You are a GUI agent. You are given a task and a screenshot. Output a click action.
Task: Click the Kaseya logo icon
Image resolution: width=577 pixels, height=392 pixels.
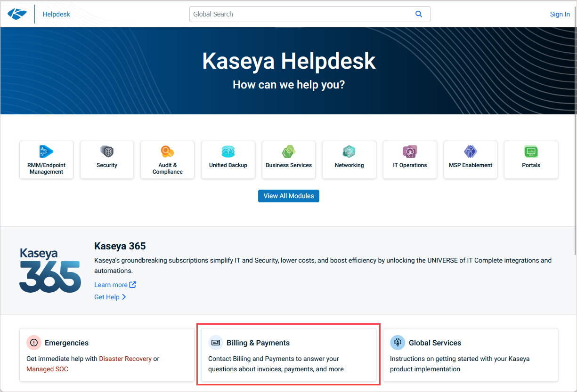click(17, 14)
